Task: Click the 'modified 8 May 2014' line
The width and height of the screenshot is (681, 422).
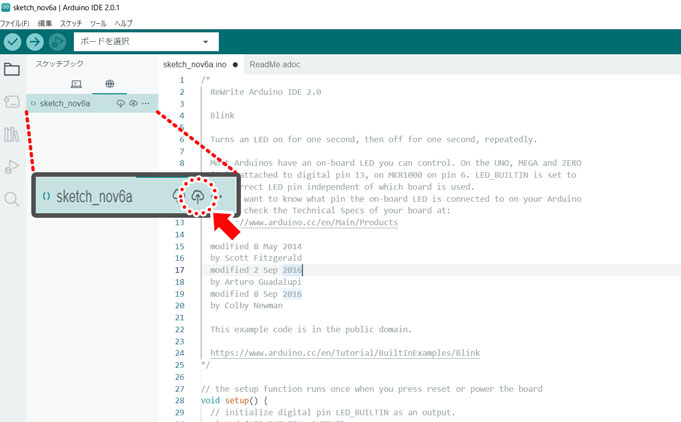Action: [x=256, y=246]
